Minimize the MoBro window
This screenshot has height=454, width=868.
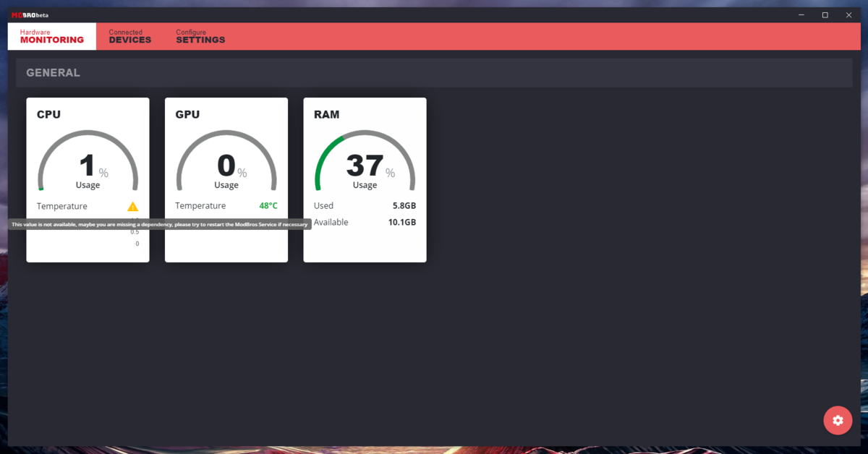coord(801,14)
